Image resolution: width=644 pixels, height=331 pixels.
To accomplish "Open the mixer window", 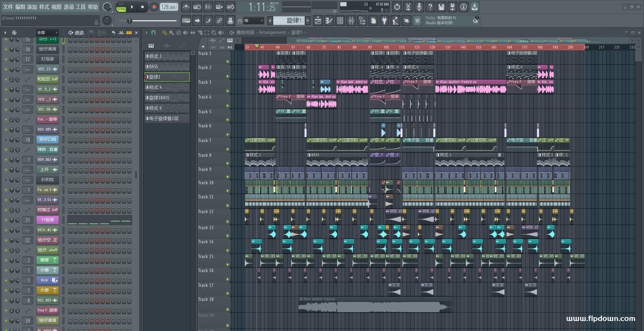I will 351,21.
